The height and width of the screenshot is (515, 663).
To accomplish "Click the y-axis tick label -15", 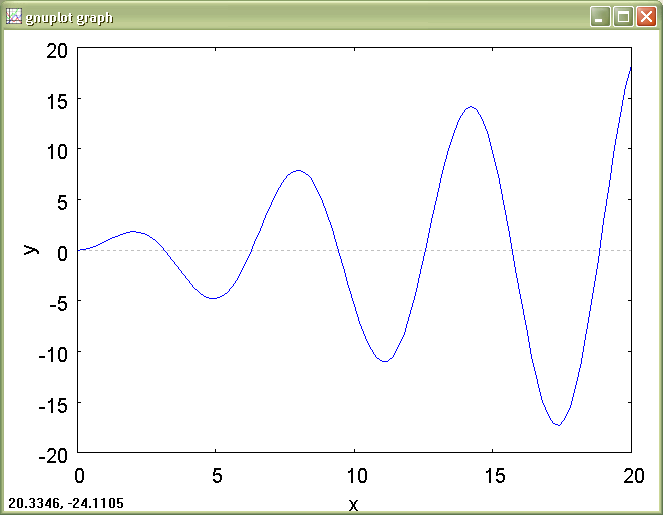I will (53, 405).
